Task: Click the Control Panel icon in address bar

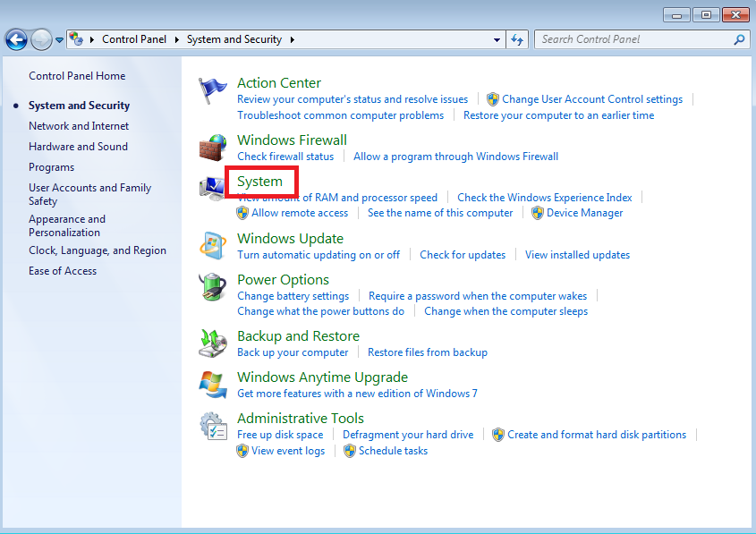Action: [76, 39]
